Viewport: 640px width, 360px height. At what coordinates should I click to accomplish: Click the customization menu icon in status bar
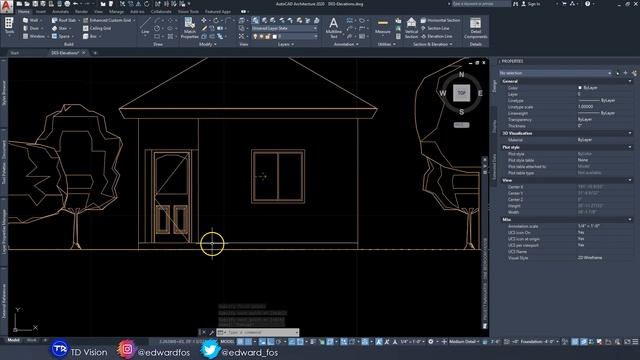pyautogui.click(x=635, y=342)
